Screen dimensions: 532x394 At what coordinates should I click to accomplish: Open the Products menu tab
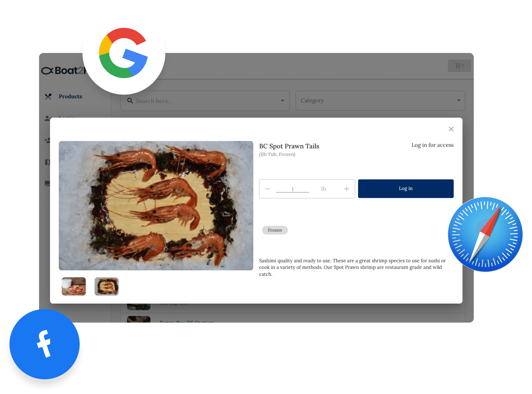70,96
